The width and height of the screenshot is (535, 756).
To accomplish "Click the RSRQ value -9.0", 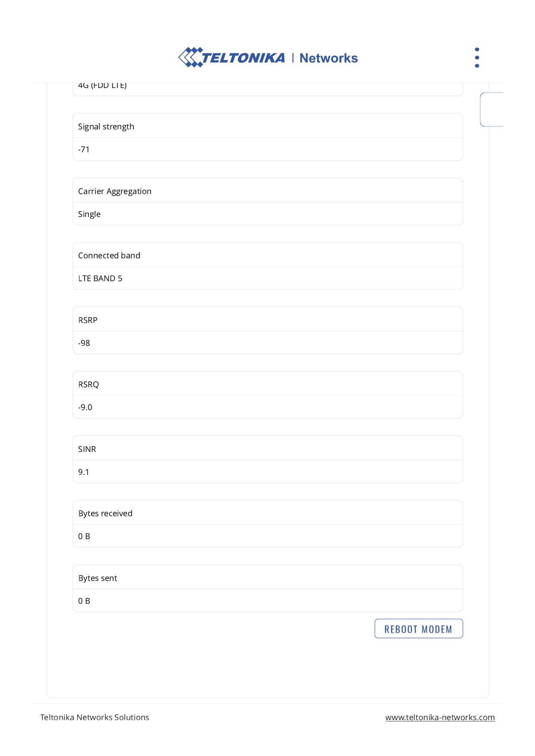I will (267, 407).
